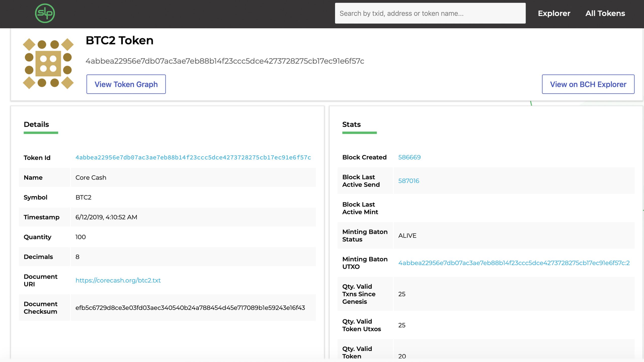Screen dimensions: 644x362
Task: Click the Document Checksum value
Action: 190,308
